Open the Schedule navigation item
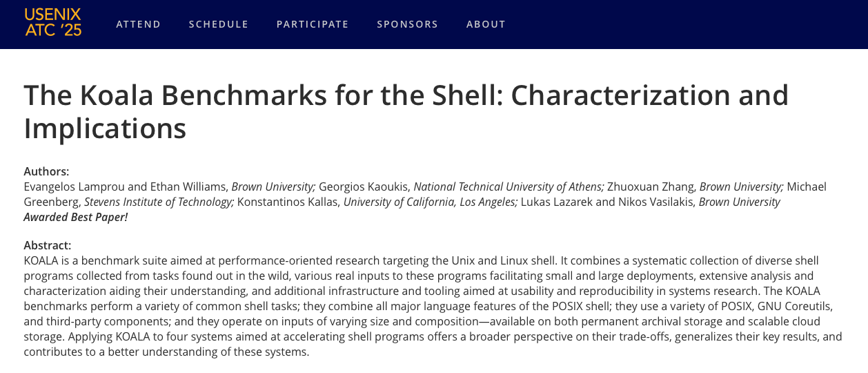This screenshot has height=373, width=868. click(219, 24)
